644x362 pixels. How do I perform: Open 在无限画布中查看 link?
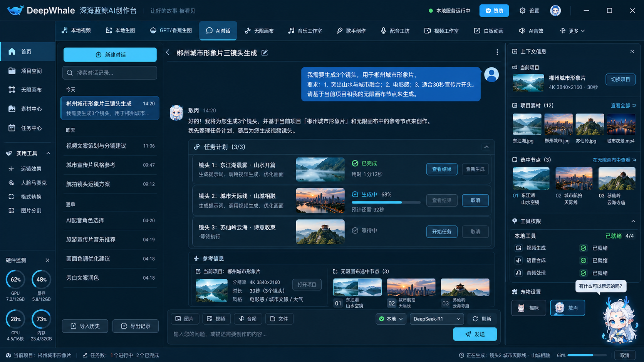[x=614, y=160]
